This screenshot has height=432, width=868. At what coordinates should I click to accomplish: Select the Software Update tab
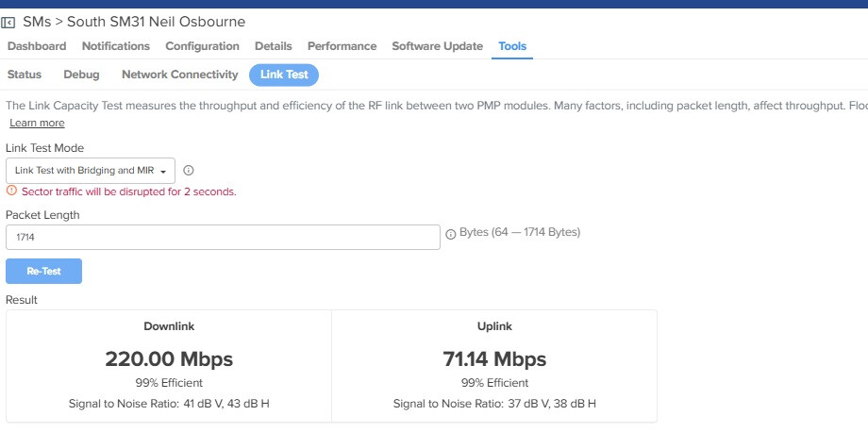(x=437, y=46)
